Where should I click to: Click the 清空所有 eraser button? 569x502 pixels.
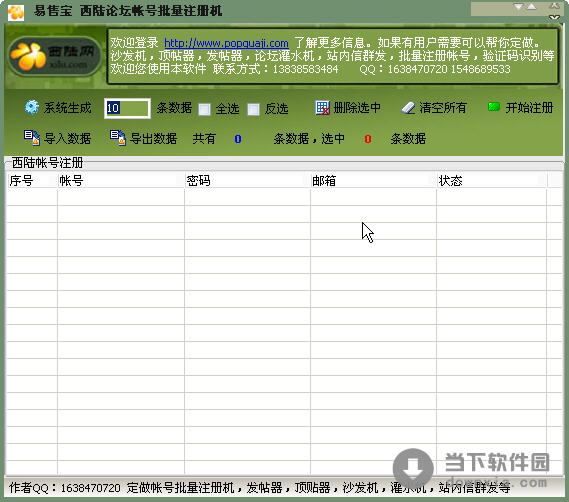[434, 108]
